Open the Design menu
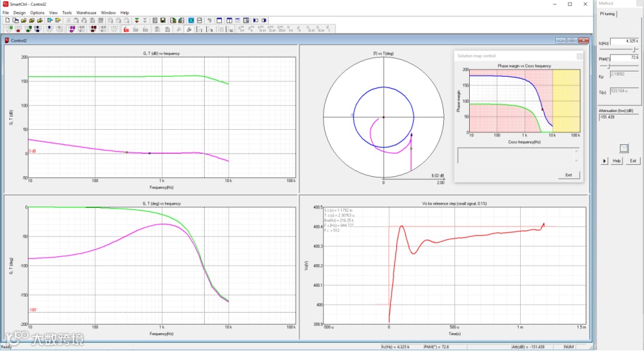The width and height of the screenshot is (644, 351). coord(20,13)
